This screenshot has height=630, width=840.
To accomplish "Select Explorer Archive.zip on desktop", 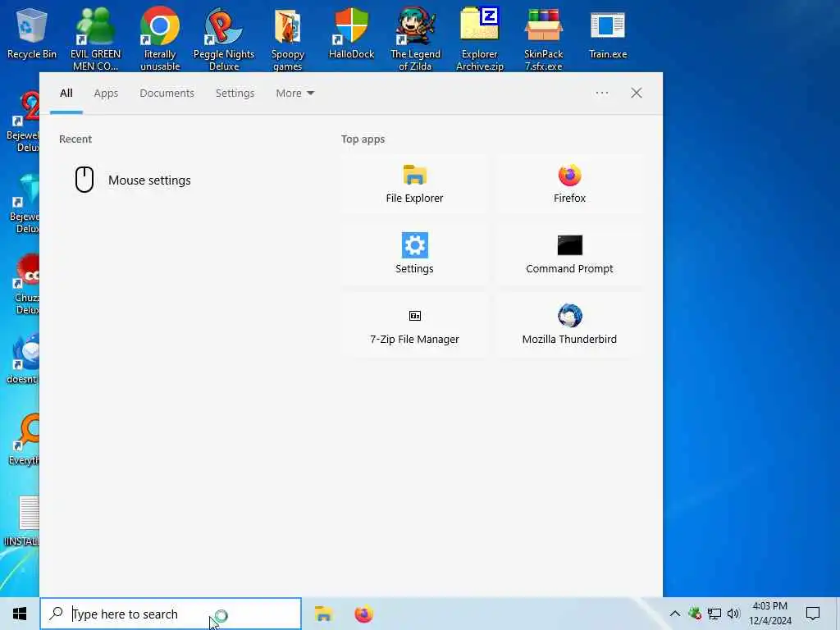I will click(479, 39).
